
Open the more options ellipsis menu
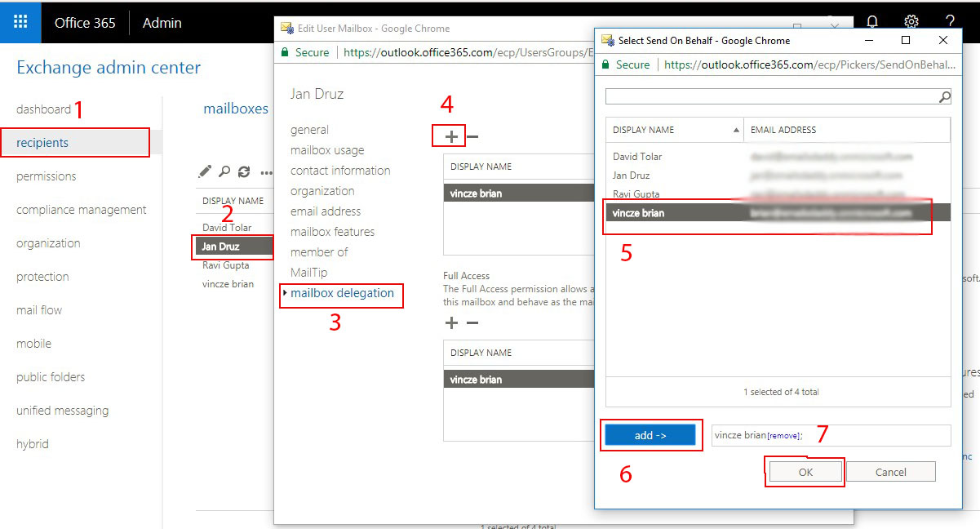pos(266,172)
